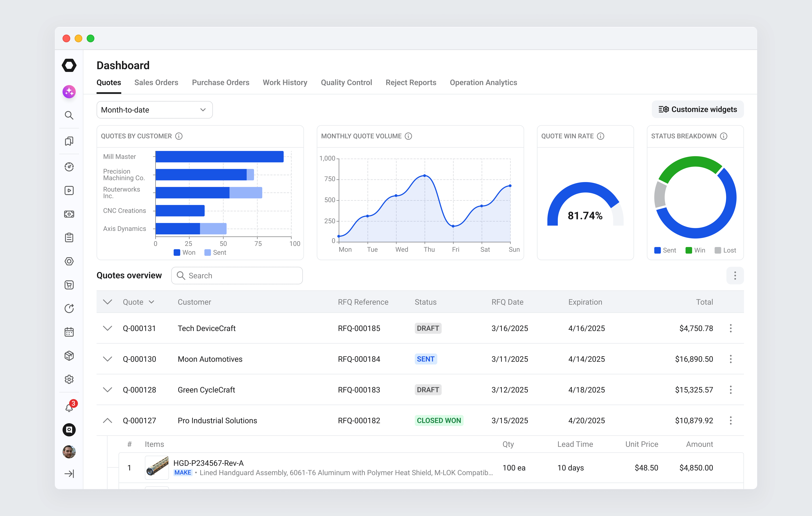Open the calendar sidebar icon
812x516 pixels.
pos(69,332)
